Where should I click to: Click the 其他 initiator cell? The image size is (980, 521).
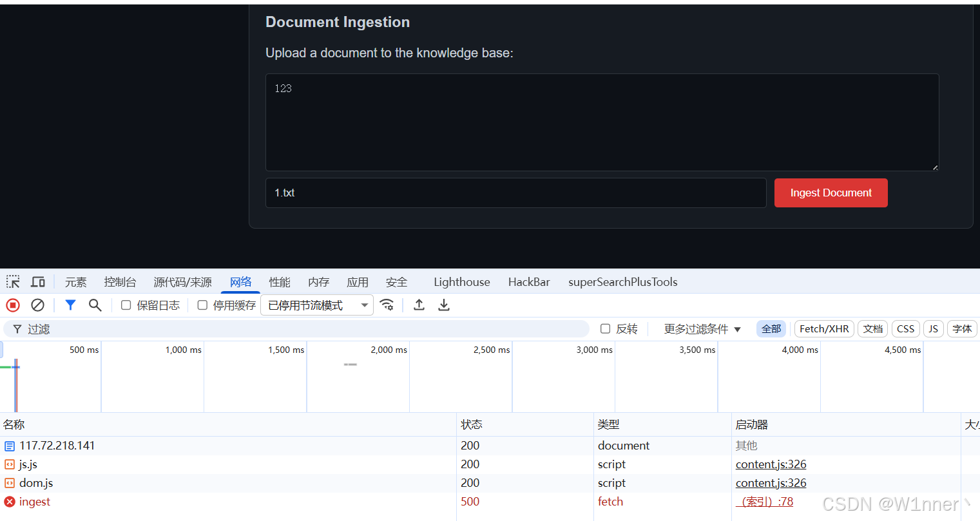(x=747, y=446)
